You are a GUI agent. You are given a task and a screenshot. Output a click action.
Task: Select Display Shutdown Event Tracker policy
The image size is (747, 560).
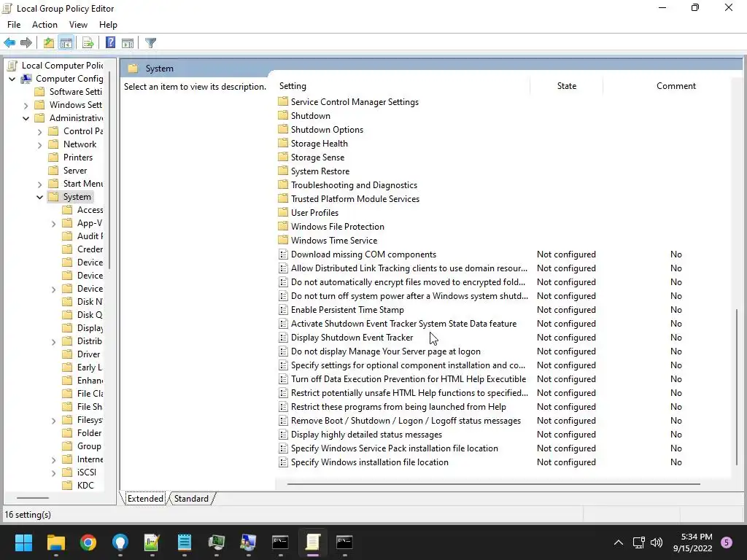click(x=352, y=337)
